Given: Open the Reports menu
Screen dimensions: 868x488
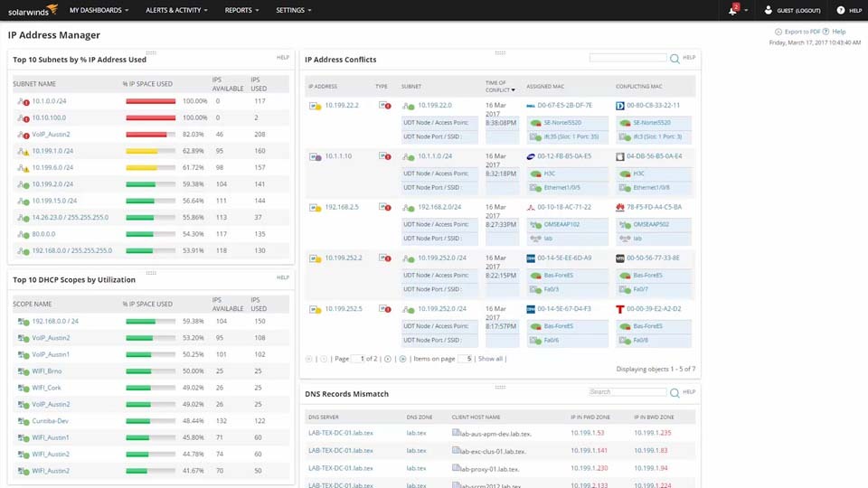Looking at the screenshot, I should pyautogui.click(x=241, y=10).
